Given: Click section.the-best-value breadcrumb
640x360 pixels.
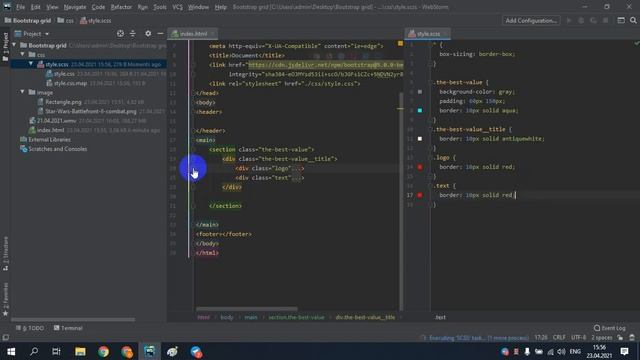Looking at the screenshot, I should tap(296, 317).
